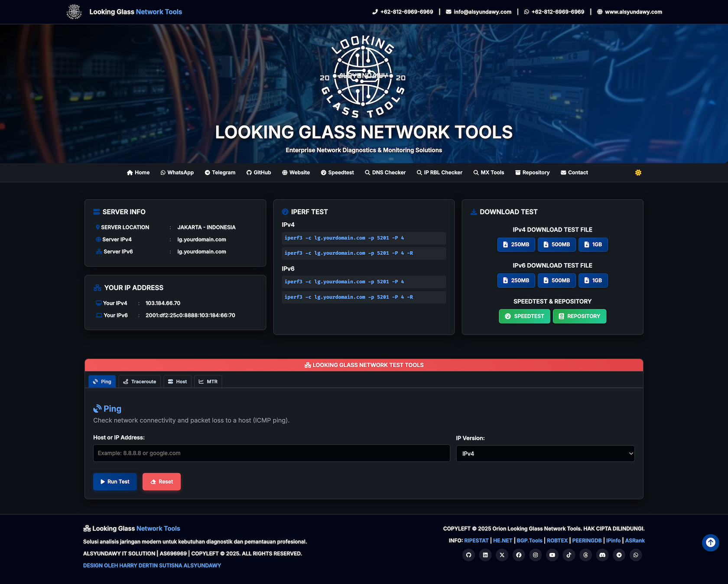Toggle light/dark theme with sun icon
The image size is (728, 584).
638,173
